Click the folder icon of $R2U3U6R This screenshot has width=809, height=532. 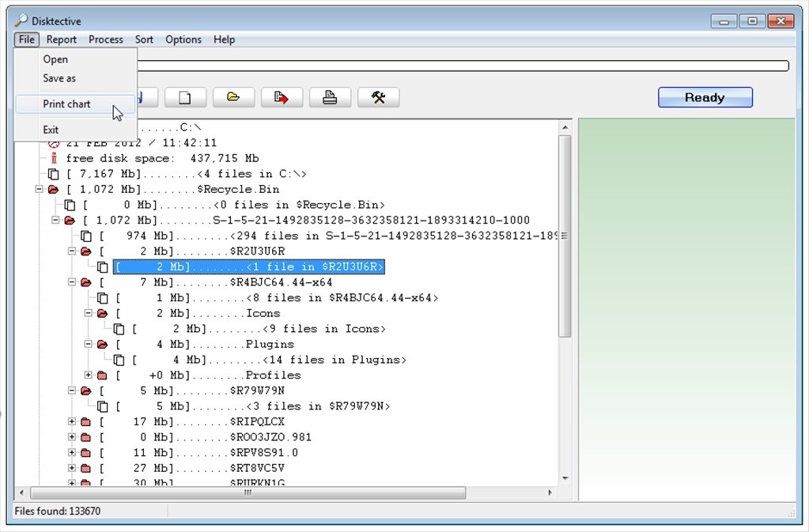point(86,251)
